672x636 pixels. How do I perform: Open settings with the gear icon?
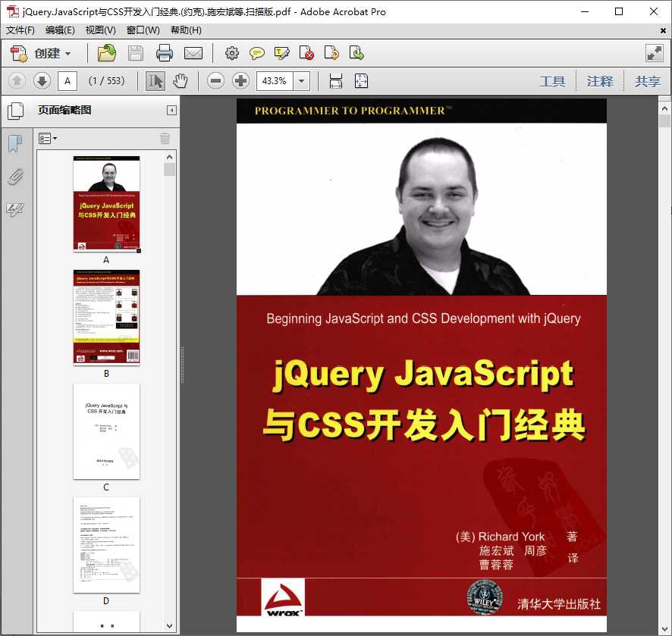point(232,53)
